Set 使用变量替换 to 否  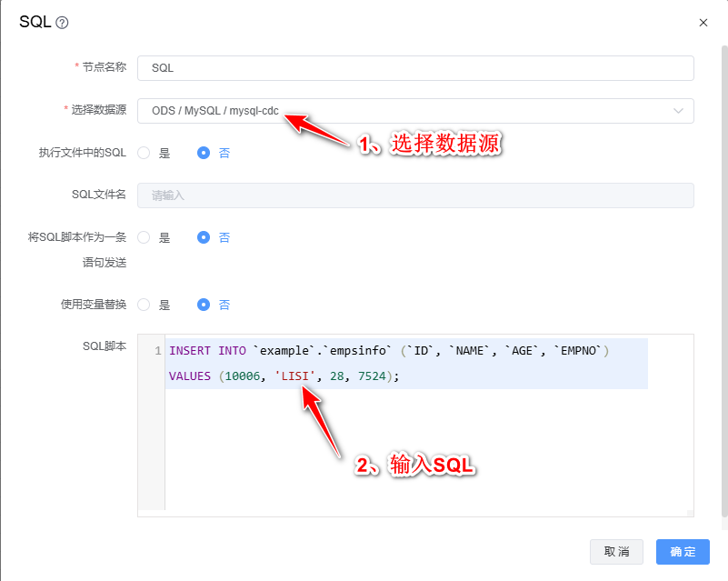[204, 305]
